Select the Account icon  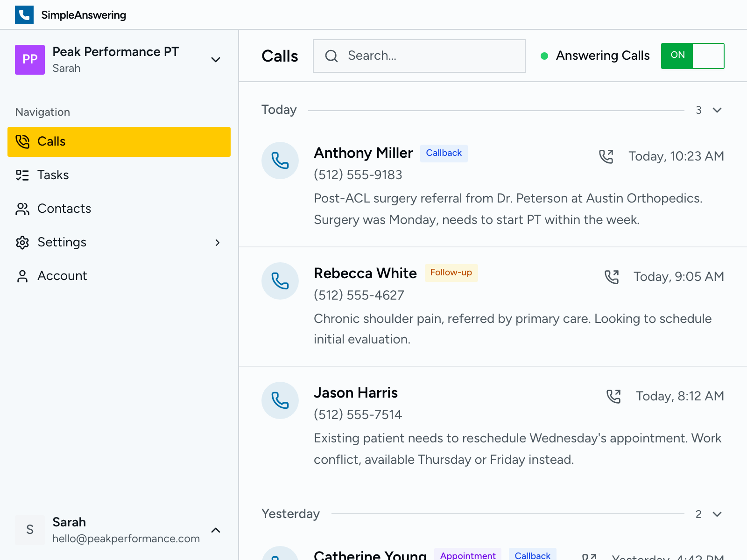[21, 276]
